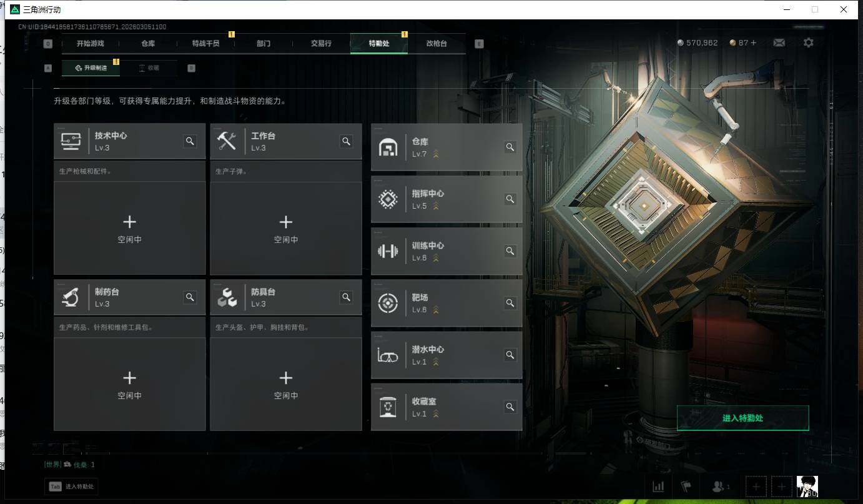The height and width of the screenshot is (504, 863).
Task: Start production in the idle 制药台 slot
Action: click(x=129, y=385)
